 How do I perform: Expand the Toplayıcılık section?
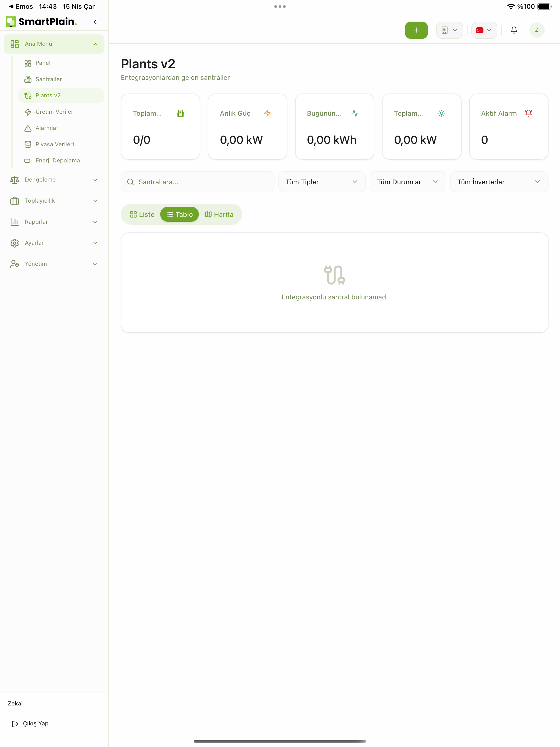(x=54, y=201)
